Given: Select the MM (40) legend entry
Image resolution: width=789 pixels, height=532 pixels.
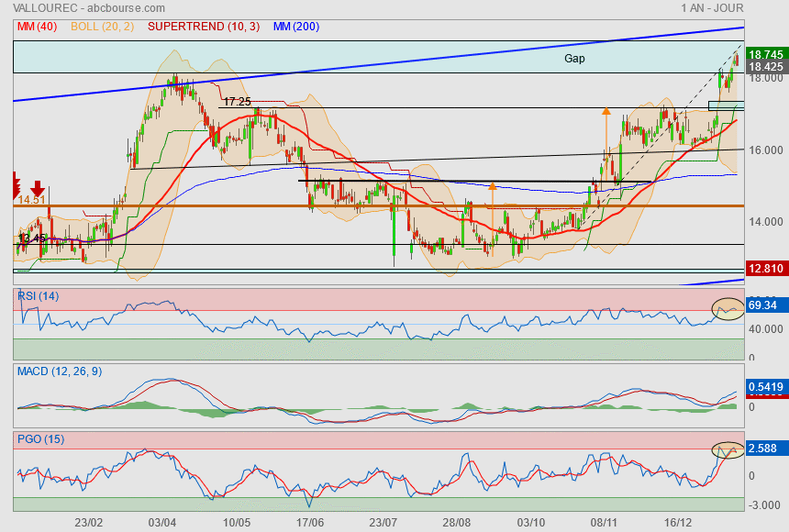Looking at the screenshot, I should [38, 27].
